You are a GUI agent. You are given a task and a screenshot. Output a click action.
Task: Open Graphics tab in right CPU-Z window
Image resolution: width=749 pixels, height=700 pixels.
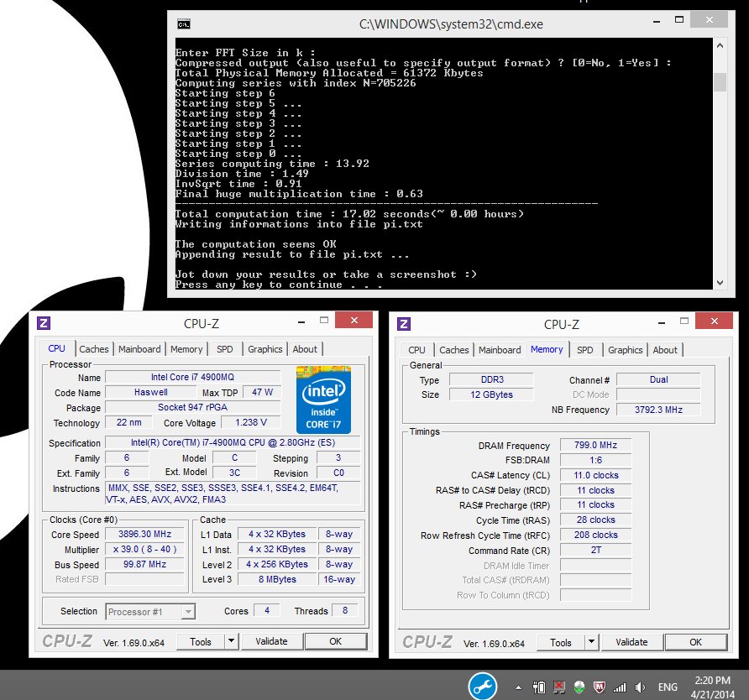(626, 350)
